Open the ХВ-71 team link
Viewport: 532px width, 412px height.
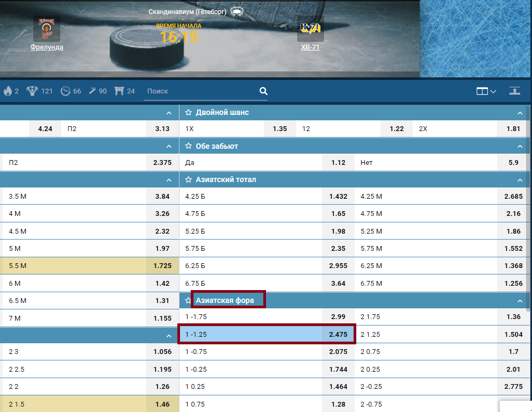coord(311,47)
